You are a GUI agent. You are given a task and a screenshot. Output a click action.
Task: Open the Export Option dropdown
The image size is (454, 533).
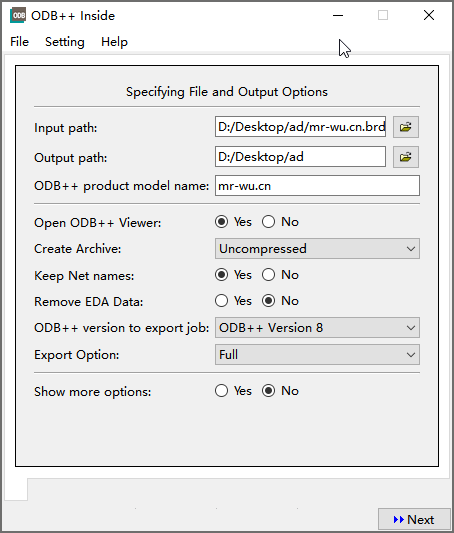317,355
